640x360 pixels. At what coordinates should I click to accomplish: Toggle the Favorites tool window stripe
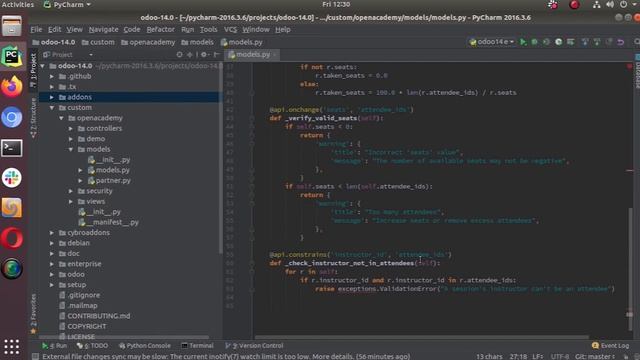point(33,313)
